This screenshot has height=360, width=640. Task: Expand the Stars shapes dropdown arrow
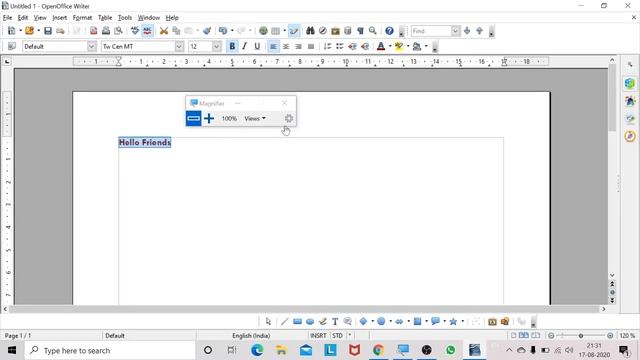coord(462,322)
